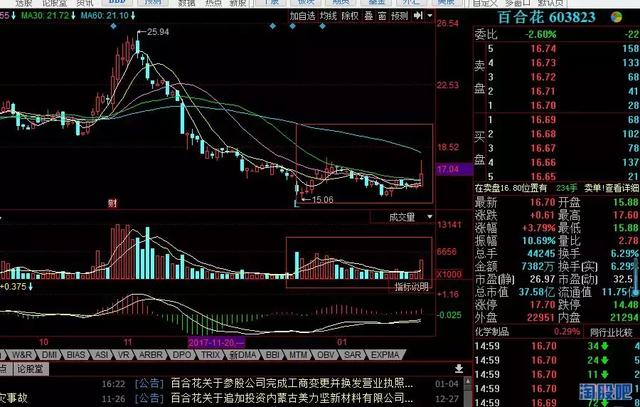Screen dimensions: 640x407
Task: Click the download icon above the news list
Action: click(459, 369)
